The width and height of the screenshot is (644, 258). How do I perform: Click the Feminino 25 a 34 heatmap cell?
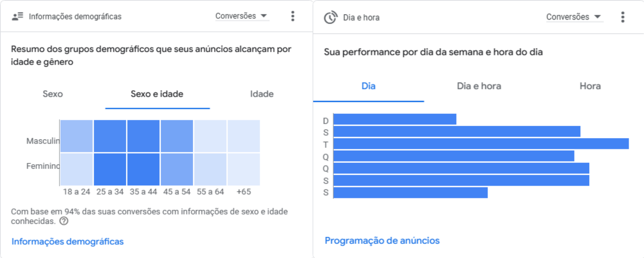pyautogui.click(x=110, y=169)
